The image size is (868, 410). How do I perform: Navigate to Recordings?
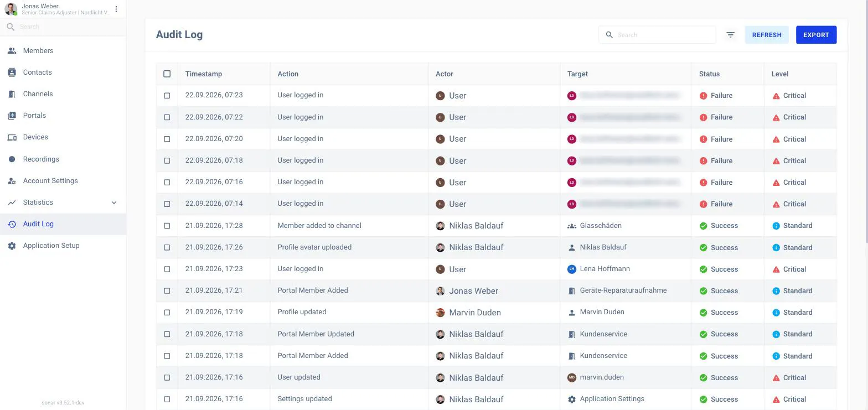tap(63, 159)
